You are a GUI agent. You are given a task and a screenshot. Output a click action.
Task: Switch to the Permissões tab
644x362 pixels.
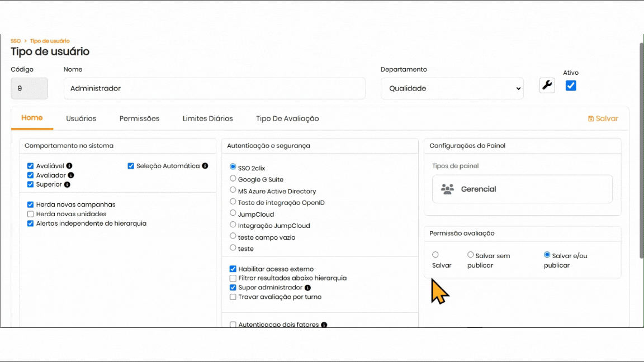pyautogui.click(x=139, y=118)
